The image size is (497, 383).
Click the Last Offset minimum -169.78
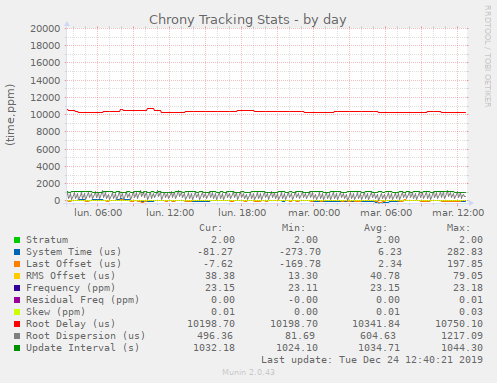click(x=300, y=264)
